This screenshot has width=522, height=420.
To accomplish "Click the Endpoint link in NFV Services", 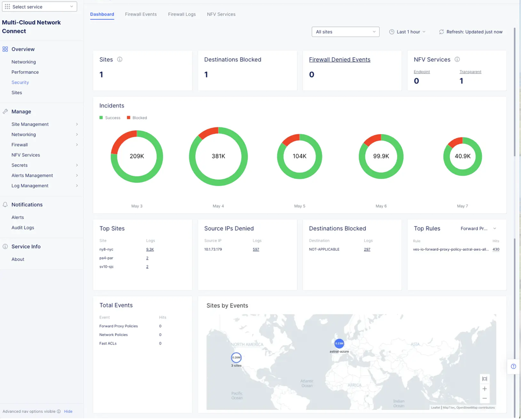I will point(423,72).
